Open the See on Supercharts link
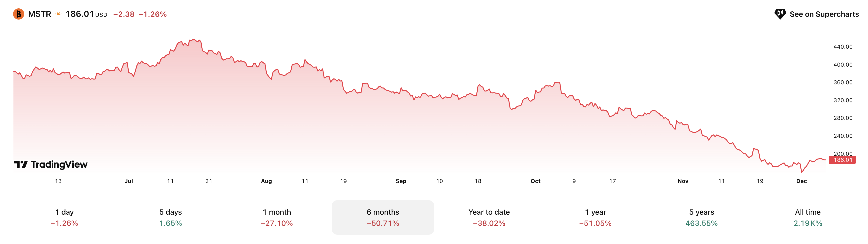This screenshot has height=244, width=868. point(824,14)
